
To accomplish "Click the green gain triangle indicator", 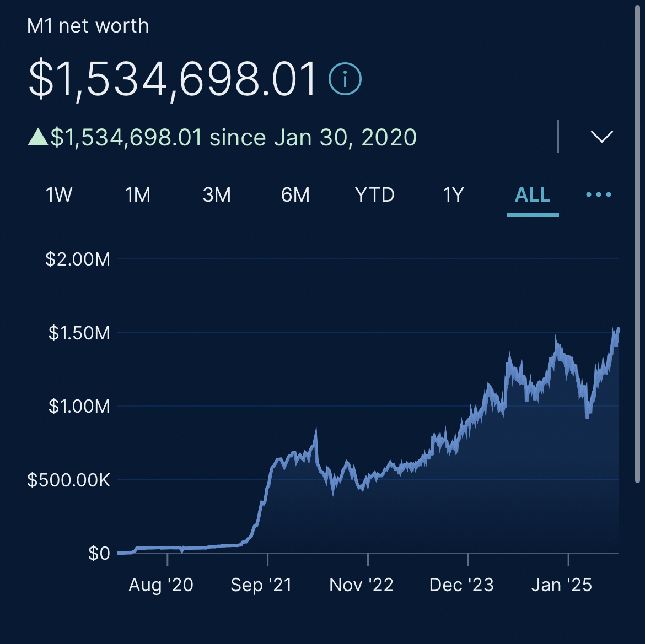I will tap(37, 137).
